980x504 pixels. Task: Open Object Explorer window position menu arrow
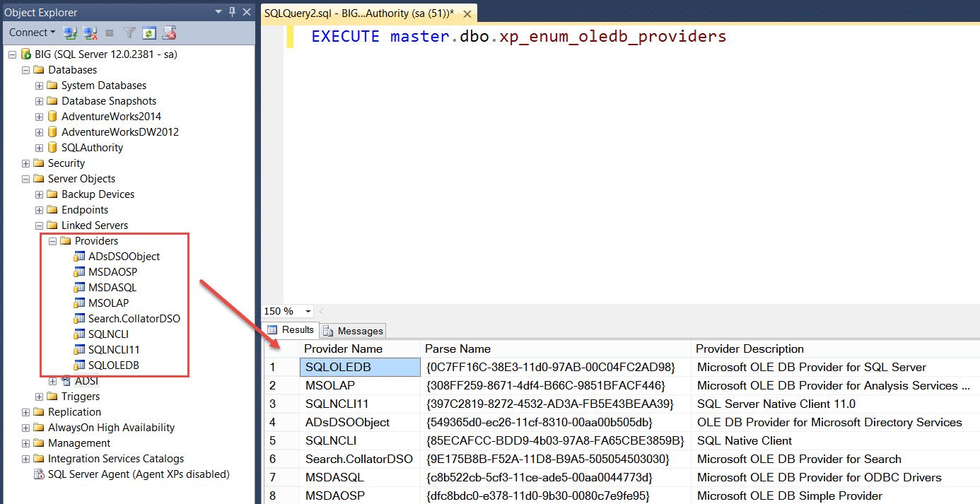pos(218,12)
